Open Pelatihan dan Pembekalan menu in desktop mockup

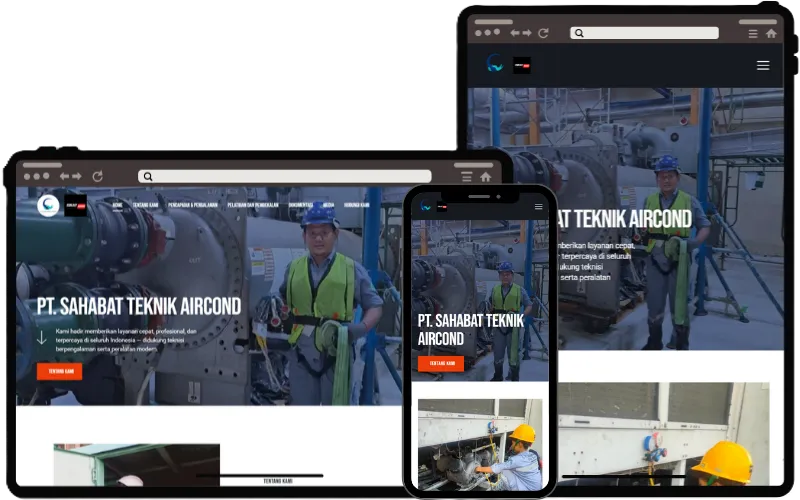pyautogui.click(x=253, y=205)
